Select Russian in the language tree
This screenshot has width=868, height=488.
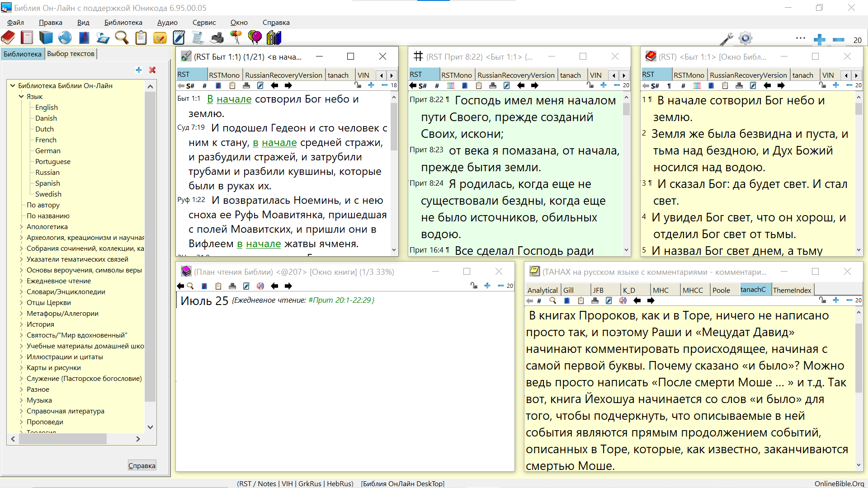point(47,172)
